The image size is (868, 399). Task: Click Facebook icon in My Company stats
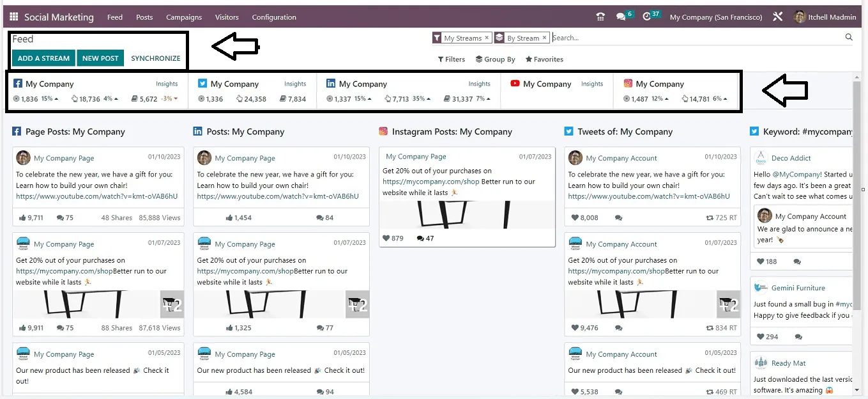point(18,84)
